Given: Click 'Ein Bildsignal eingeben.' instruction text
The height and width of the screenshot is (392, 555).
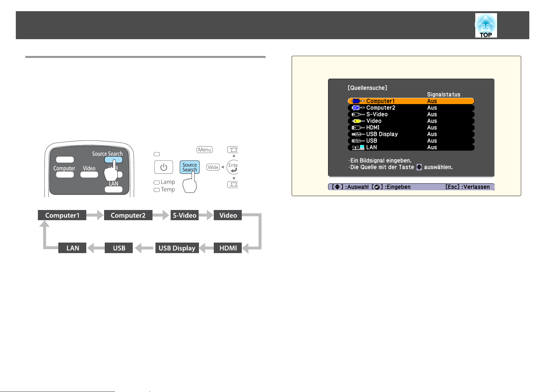Looking at the screenshot, I should pos(380,161).
